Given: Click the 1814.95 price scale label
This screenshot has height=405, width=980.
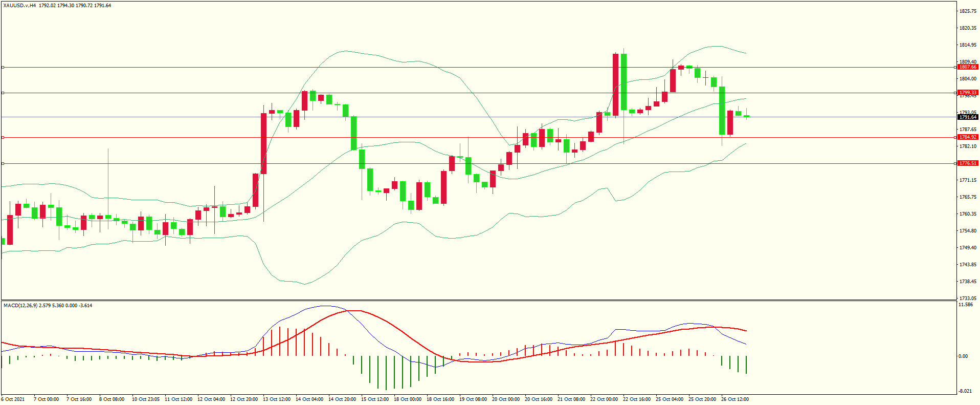Looking at the screenshot, I should 968,45.
